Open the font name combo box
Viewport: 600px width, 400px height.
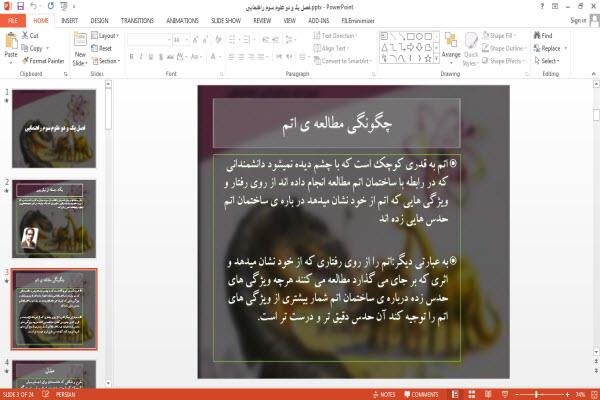pyautogui.click(x=149, y=40)
